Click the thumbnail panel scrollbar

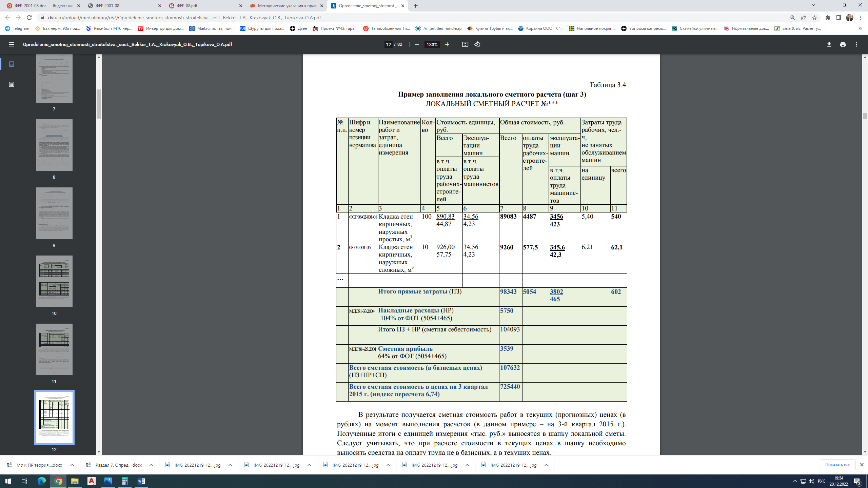pos(99,104)
